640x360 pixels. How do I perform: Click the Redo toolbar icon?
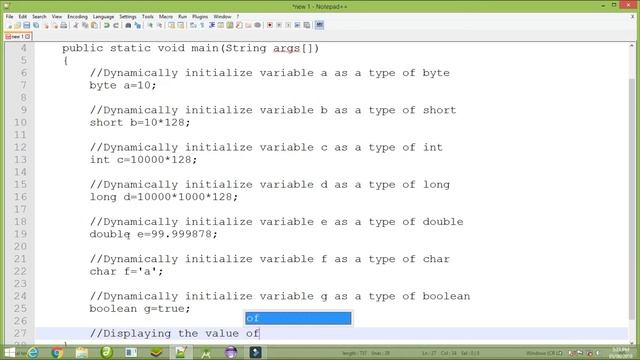(x=116, y=25)
